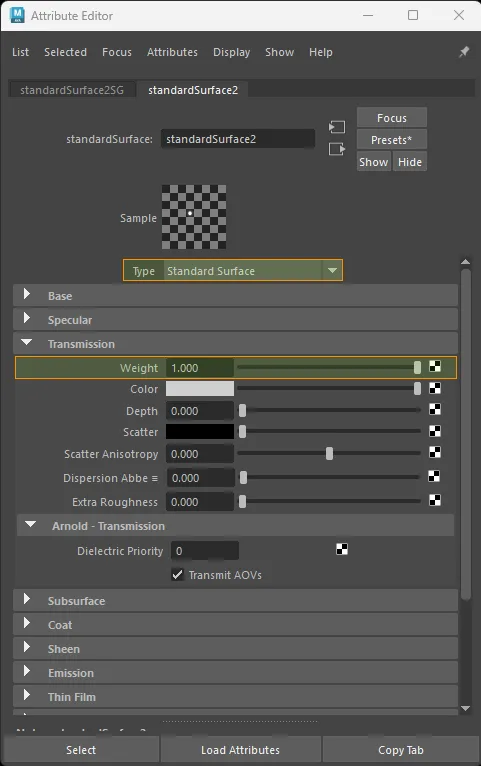
Task: Click the input connection arrow icon
Action: pyautogui.click(x=336, y=128)
